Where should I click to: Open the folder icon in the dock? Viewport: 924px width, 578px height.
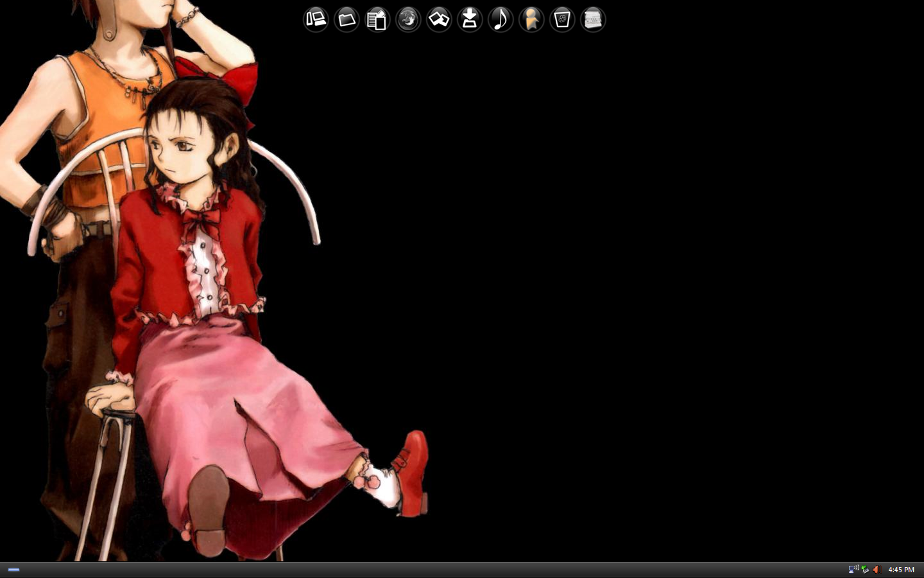[346, 19]
